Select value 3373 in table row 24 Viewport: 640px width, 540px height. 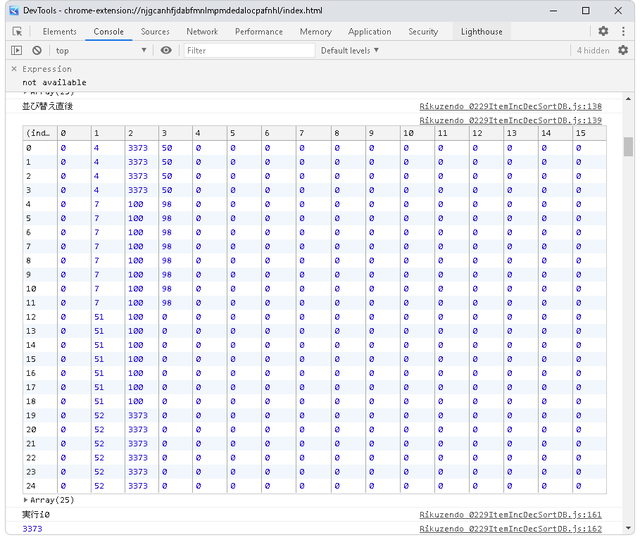point(138,486)
